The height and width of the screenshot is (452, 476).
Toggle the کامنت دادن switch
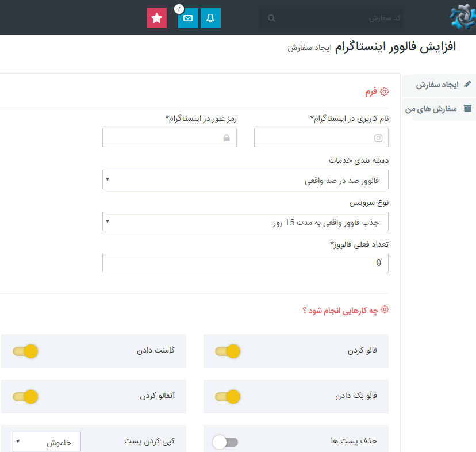tap(25, 351)
